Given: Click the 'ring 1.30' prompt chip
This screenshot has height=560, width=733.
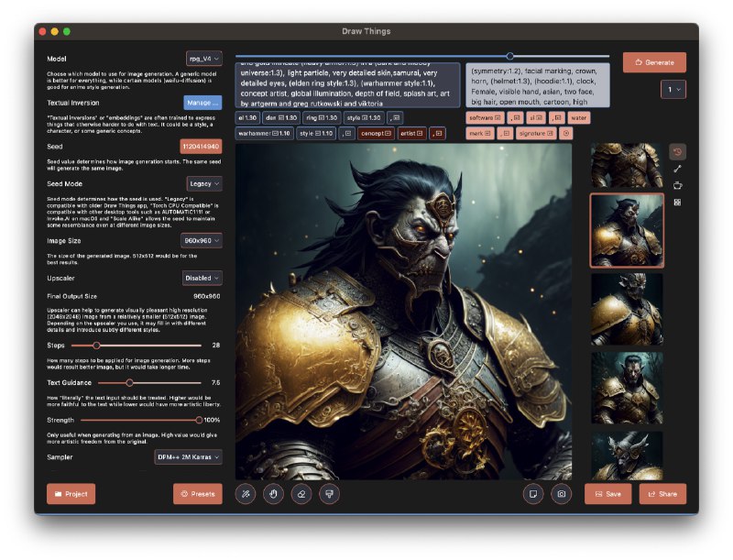Looking at the screenshot, I should [x=322, y=118].
